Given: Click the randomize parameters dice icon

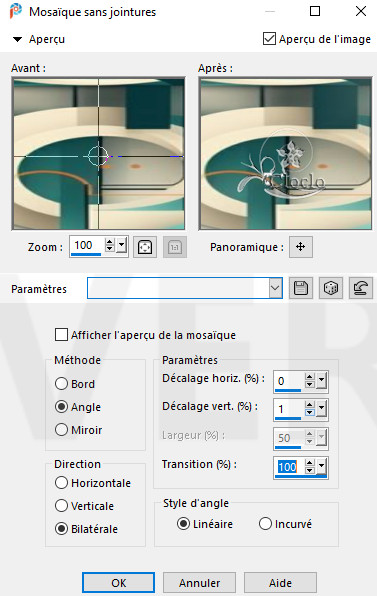Looking at the screenshot, I should click(331, 288).
